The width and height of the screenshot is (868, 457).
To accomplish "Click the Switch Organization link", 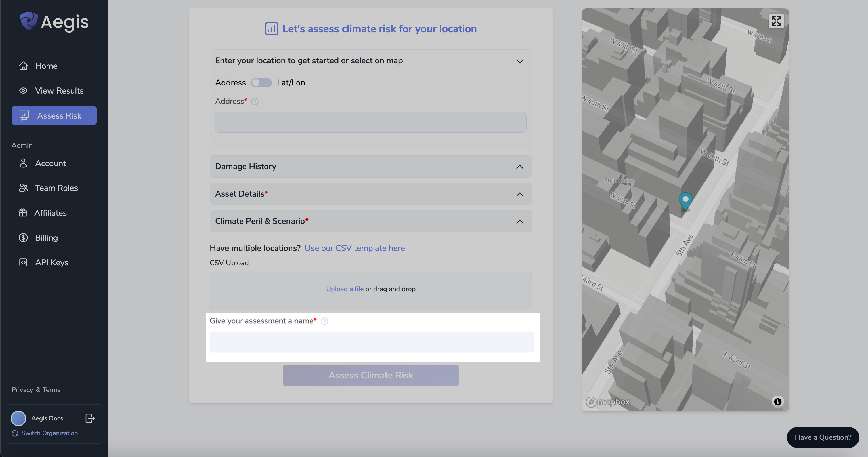I will point(49,433).
